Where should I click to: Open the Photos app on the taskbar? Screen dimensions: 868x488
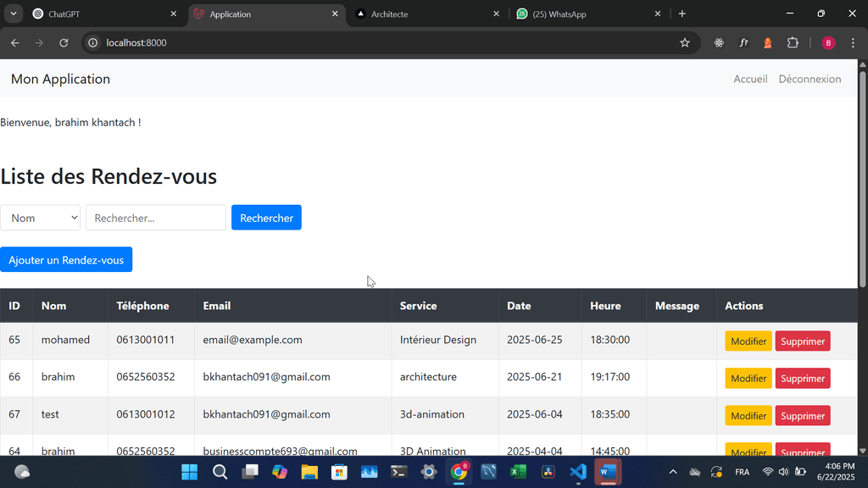click(370, 472)
